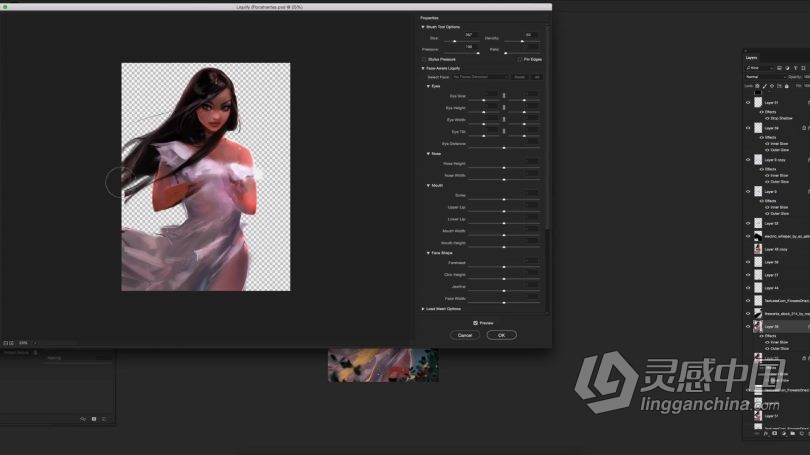Open the Select Face dropdown
Image resolution: width=810 pixels, height=455 pixels.
point(480,77)
